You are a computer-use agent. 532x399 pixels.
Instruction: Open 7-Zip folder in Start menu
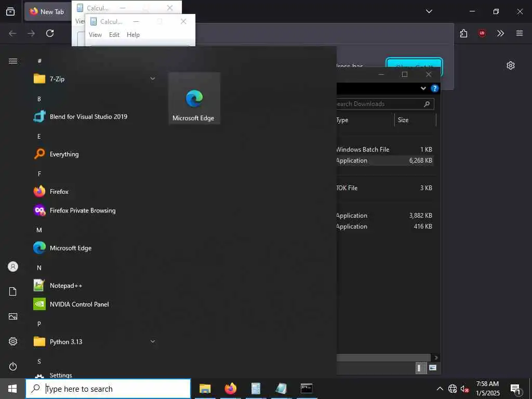(x=95, y=79)
